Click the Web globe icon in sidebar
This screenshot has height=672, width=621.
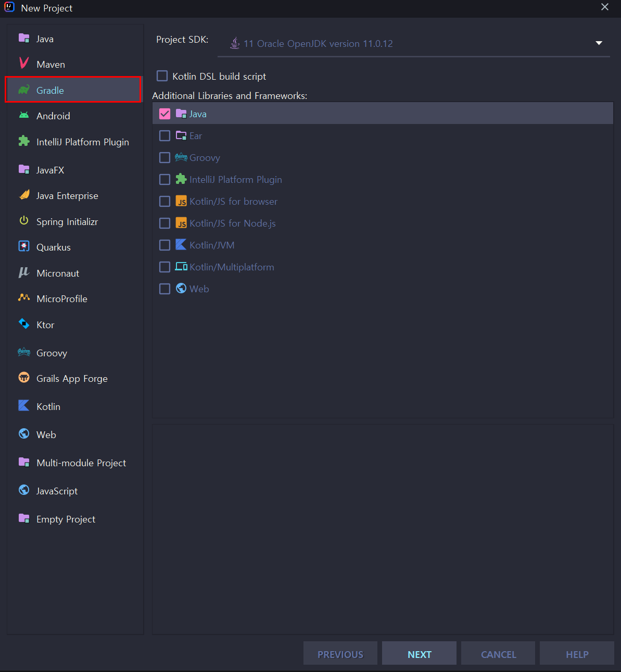24,434
